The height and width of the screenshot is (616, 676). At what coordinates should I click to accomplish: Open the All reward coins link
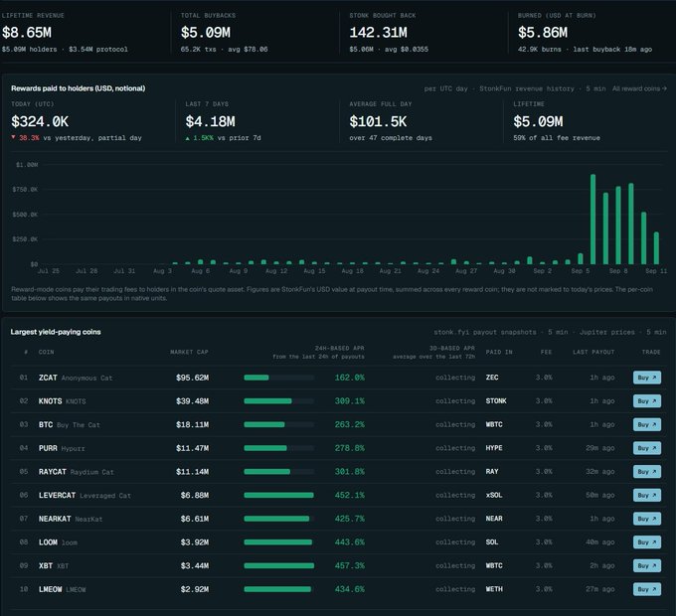(639, 88)
